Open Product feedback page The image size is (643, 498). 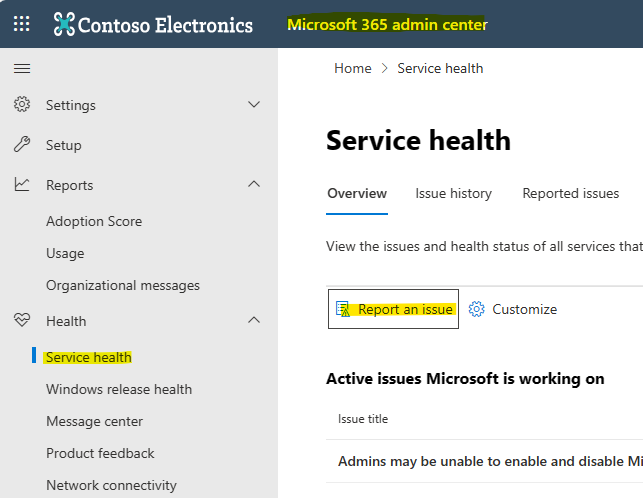click(x=100, y=453)
